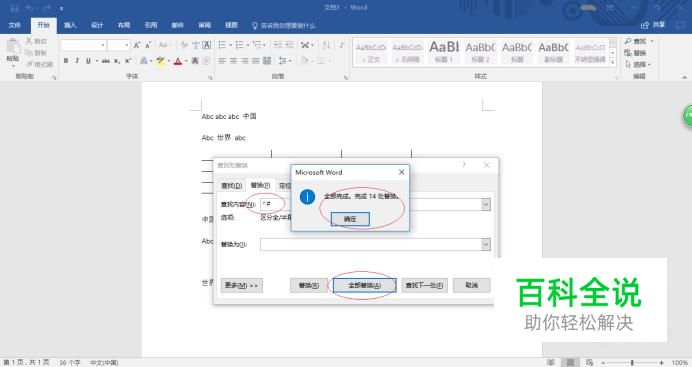Switch to the Insert (插入) ribbon tab
The height and width of the screenshot is (367, 692).
[70, 25]
